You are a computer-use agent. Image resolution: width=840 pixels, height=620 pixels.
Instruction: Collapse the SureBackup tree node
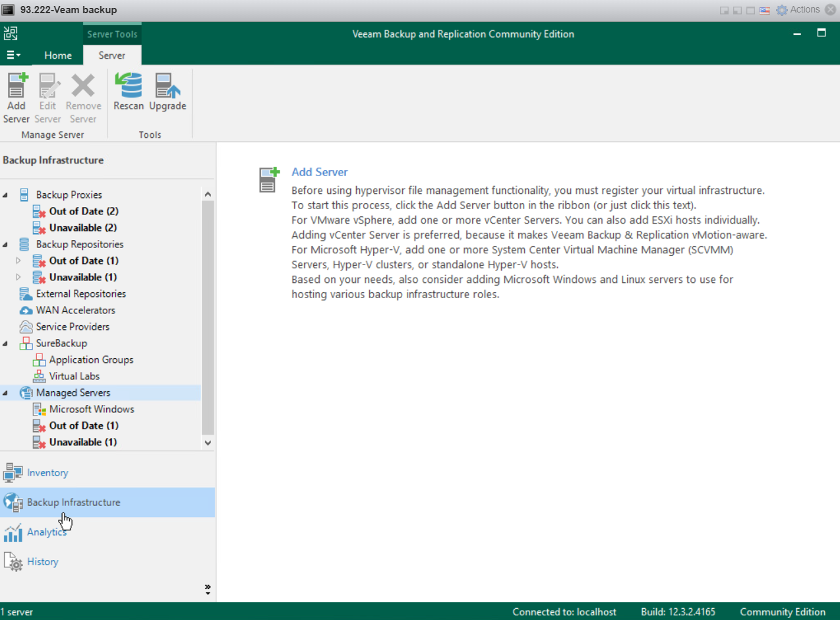tap(6, 344)
